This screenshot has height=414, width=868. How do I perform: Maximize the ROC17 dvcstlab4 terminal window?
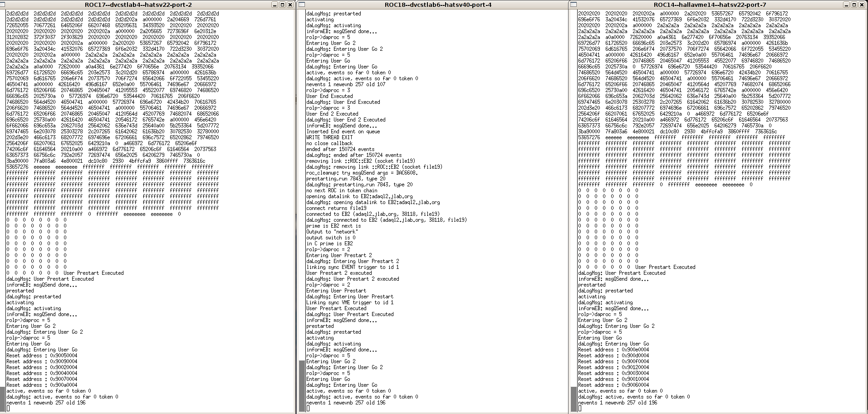click(282, 5)
